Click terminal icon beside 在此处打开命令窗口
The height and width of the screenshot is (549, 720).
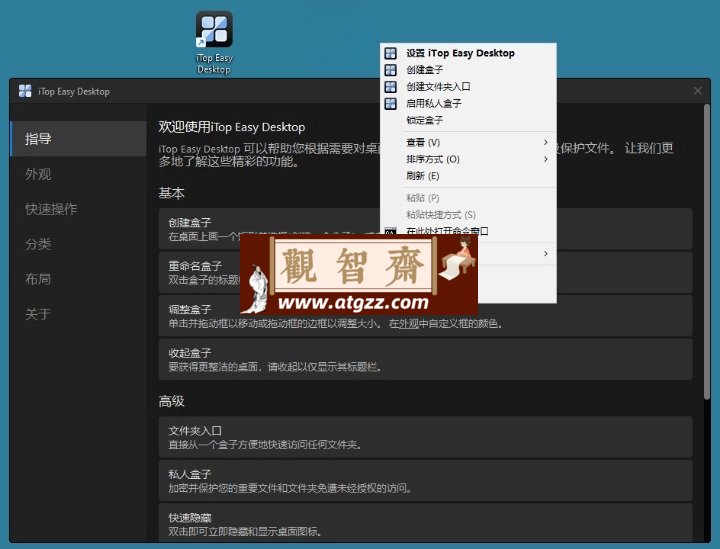click(x=390, y=231)
